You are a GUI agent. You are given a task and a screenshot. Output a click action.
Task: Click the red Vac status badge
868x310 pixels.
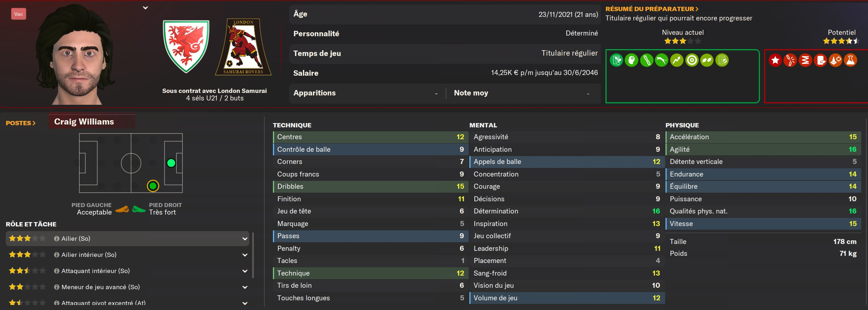19,14
